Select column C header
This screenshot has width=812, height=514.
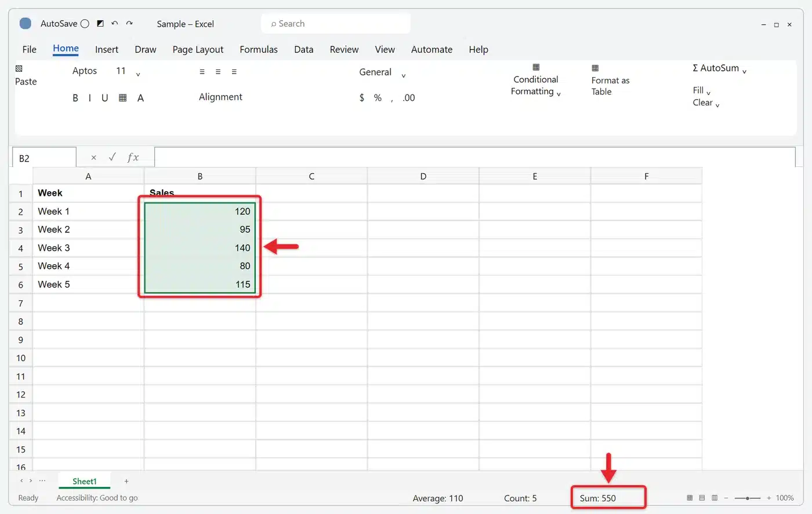(311, 176)
